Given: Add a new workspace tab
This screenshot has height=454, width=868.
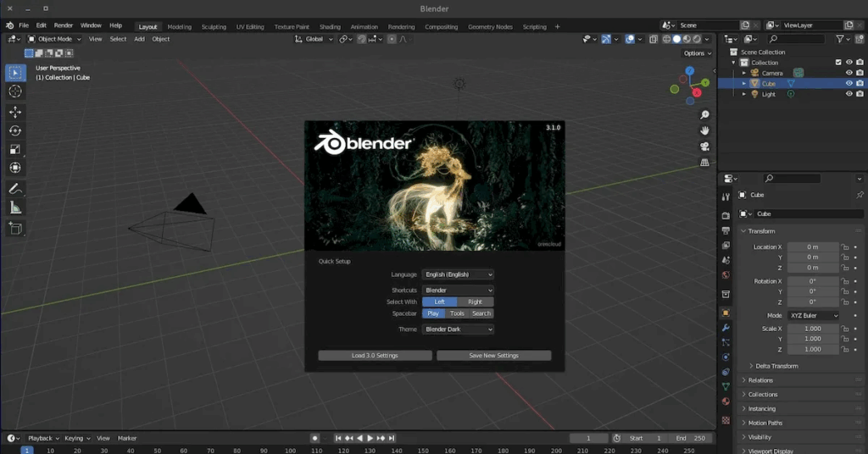Looking at the screenshot, I should (x=558, y=26).
